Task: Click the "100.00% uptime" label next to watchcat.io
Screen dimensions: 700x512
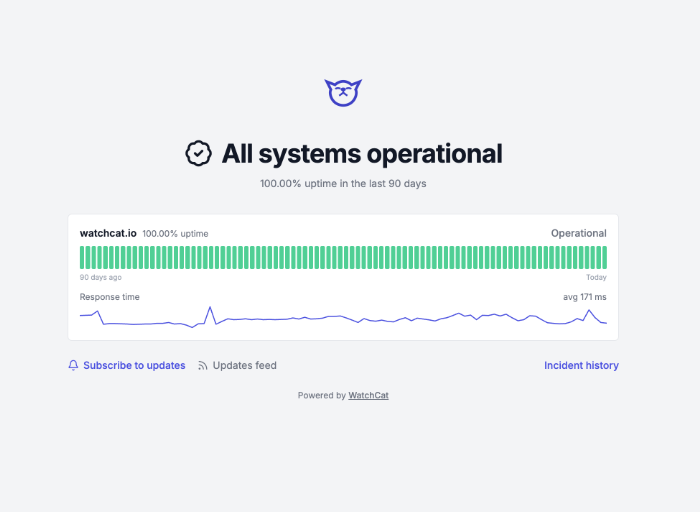Action: click(175, 234)
